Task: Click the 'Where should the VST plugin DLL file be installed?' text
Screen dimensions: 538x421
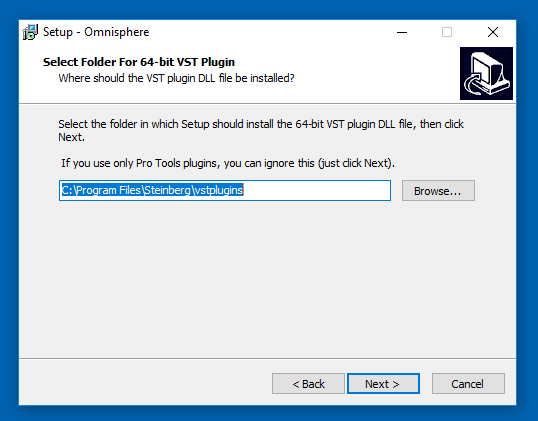Action: coord(176,78)
